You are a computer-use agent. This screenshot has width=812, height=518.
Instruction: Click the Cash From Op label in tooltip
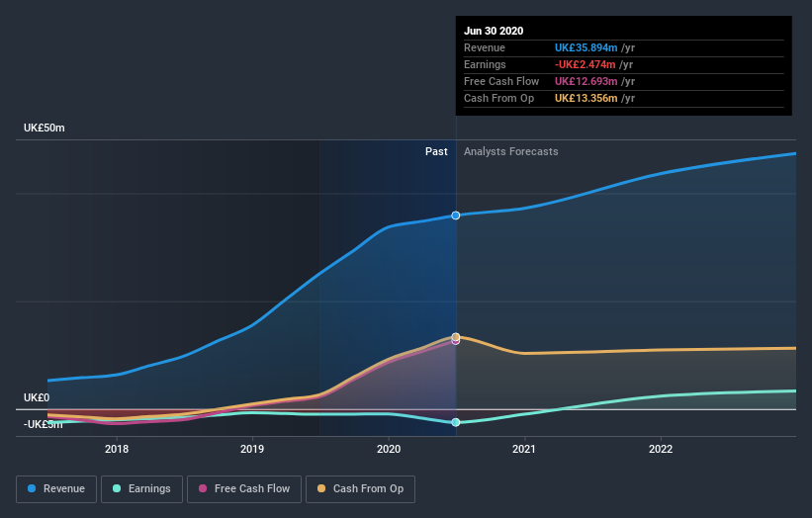tap(498, 98)
